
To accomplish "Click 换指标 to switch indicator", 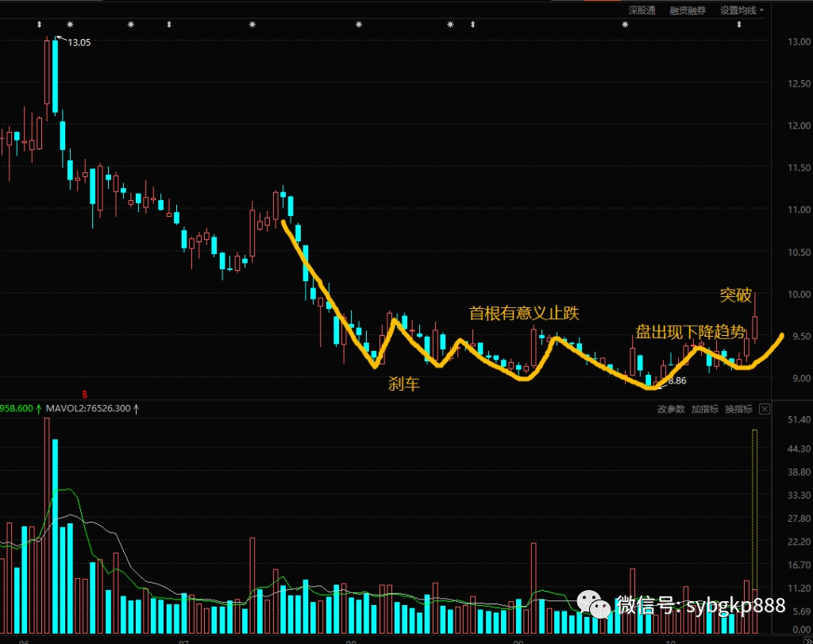I will point(738,409).
